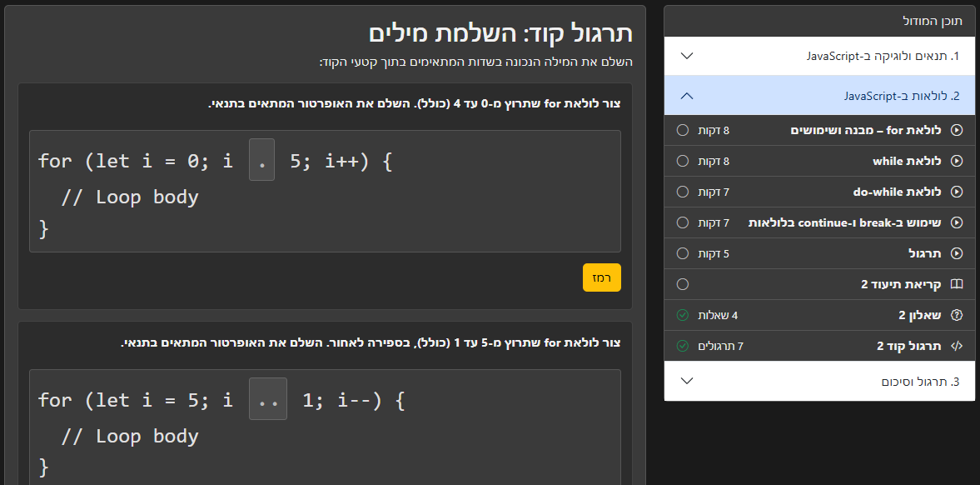Open lesson לולאת while
This screenshot has height=485, width=980.
point(819,161)
